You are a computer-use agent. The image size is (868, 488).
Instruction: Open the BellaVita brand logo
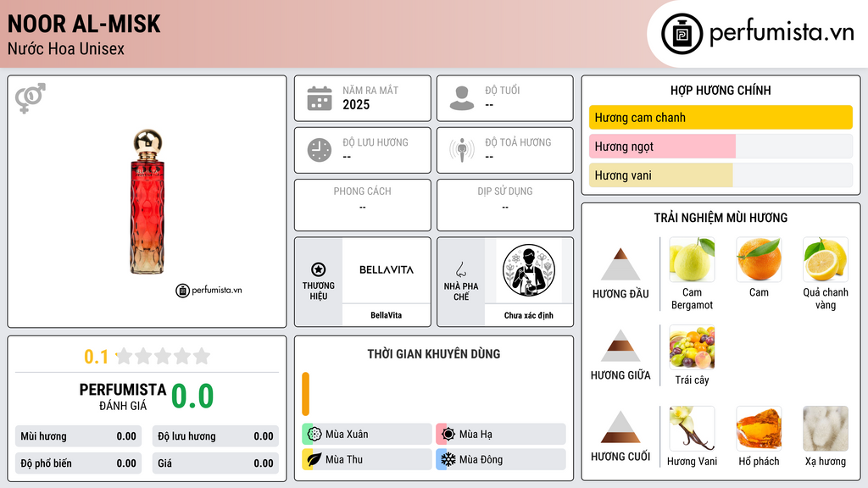click(387, 270)
